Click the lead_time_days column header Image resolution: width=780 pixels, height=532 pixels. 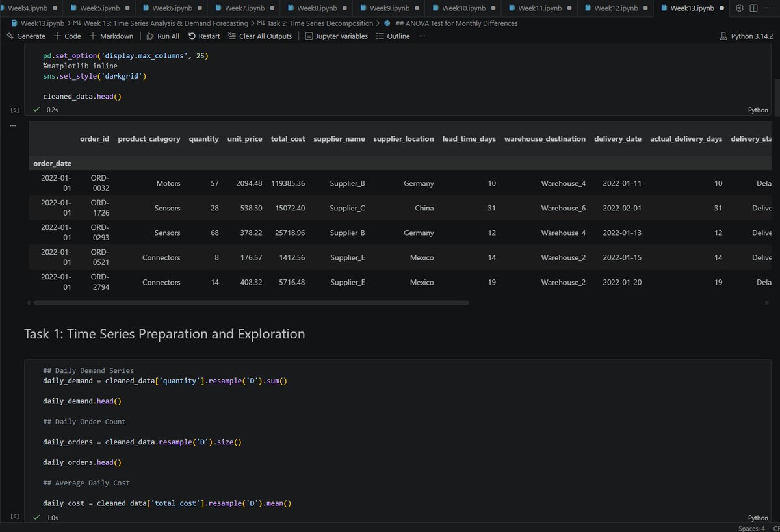pos(469,139)
